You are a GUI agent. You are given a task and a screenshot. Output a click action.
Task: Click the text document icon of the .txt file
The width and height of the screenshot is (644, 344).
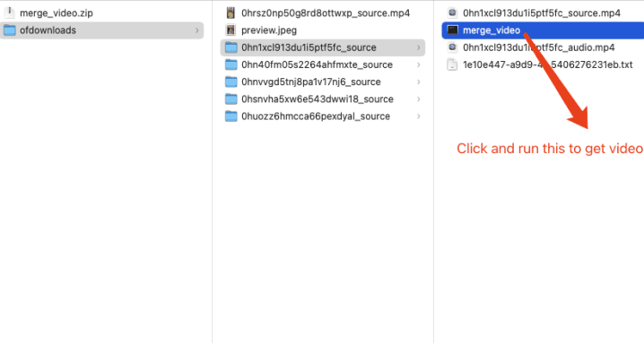click(x=452, y=64)
